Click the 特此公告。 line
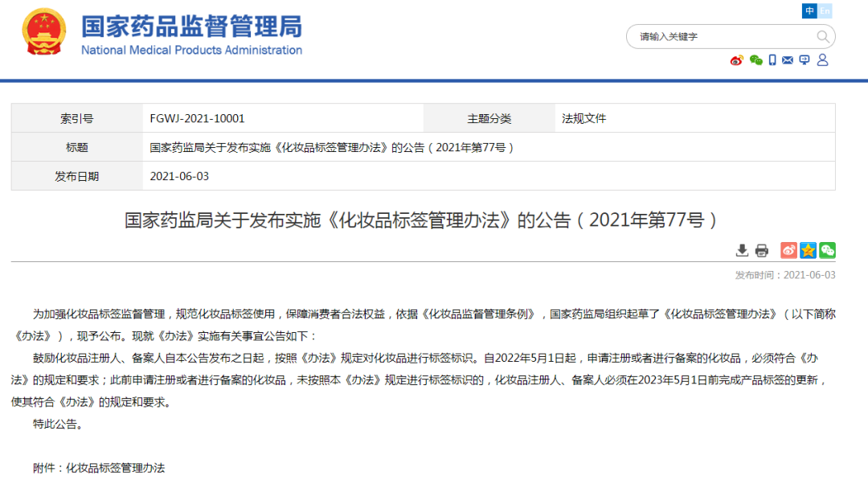This screenshot has width=868, height=480. tap(58, 424)
